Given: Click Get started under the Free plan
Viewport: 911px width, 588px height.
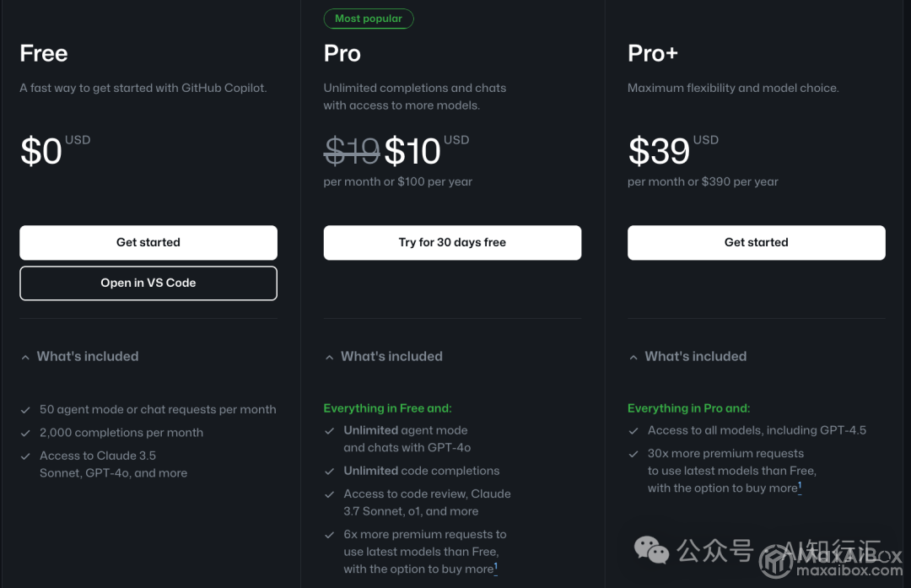Looking at the screenshot, I should 148,242.
